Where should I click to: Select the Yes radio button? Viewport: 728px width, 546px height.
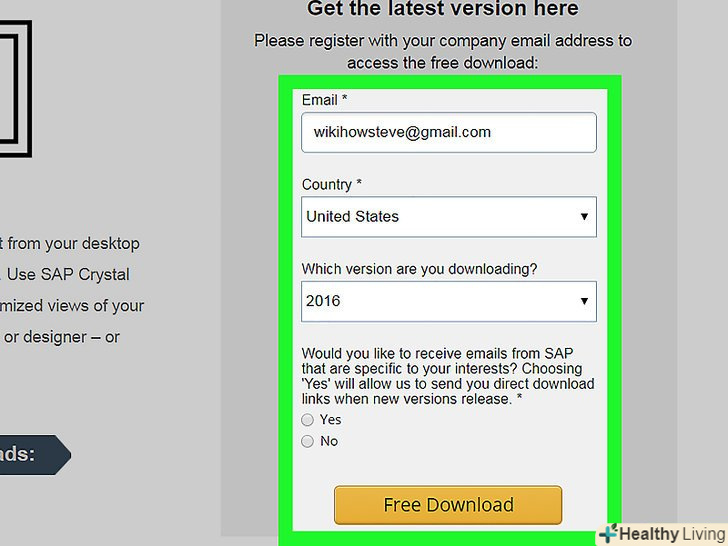point(307,420)
